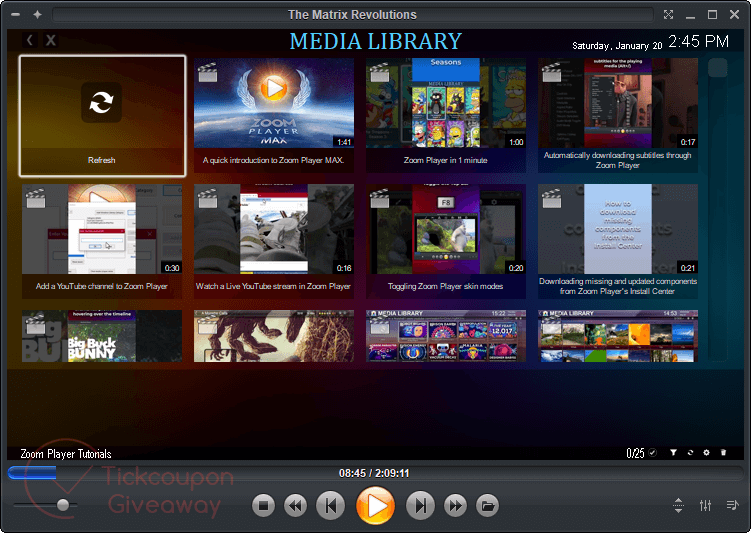Screen dimensions: 751x533
Task: Maximize the Zoom Player window
Action: [x=712, y=15]
